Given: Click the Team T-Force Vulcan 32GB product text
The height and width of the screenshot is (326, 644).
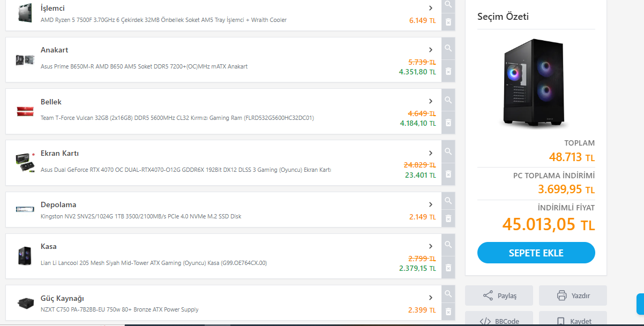Looking at the screenshot, I should point(177,118).
